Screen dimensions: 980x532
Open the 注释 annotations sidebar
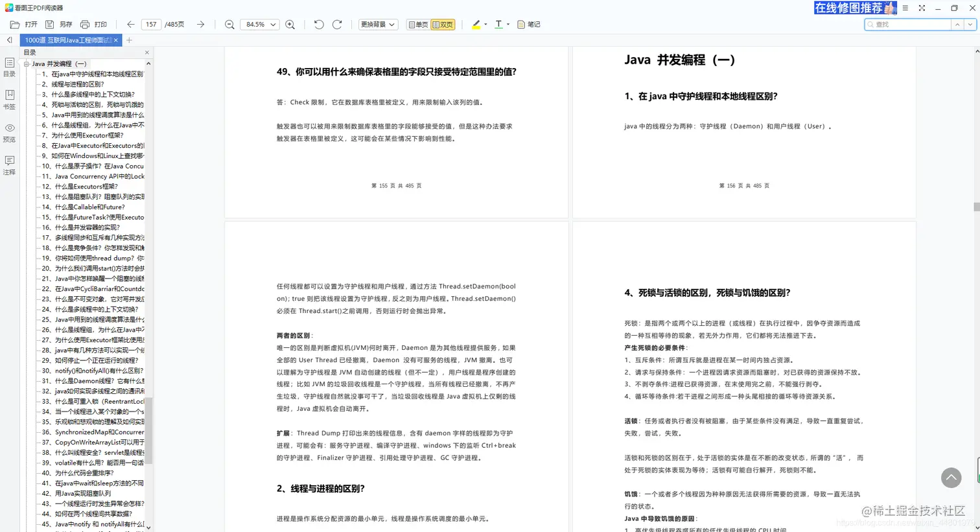pos(9,167)
